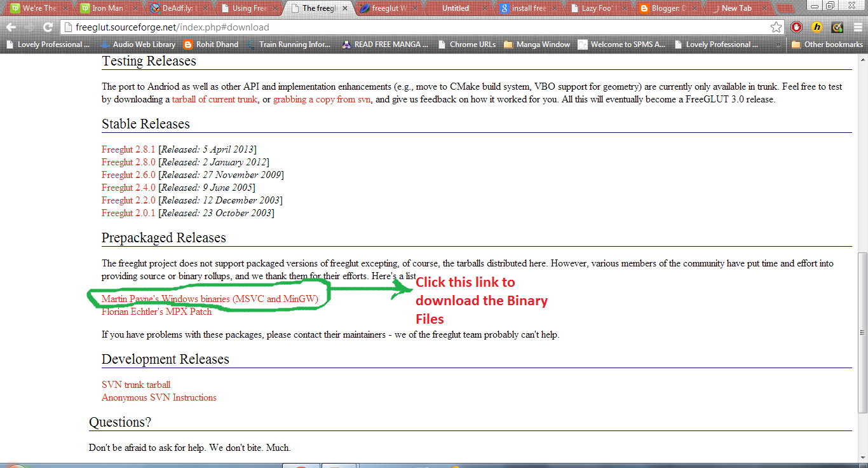Viewport: 868px width, 468px height.
Task: Open a new tab with the plus-tab button
Action: coord(787,9)
